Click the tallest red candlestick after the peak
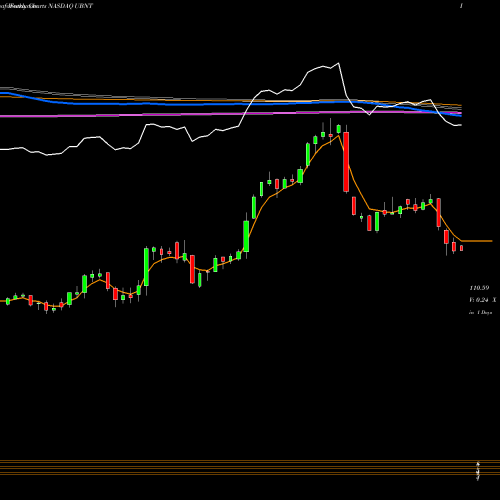The width and height of the screenshot is (500, 500). pos(346,162)
